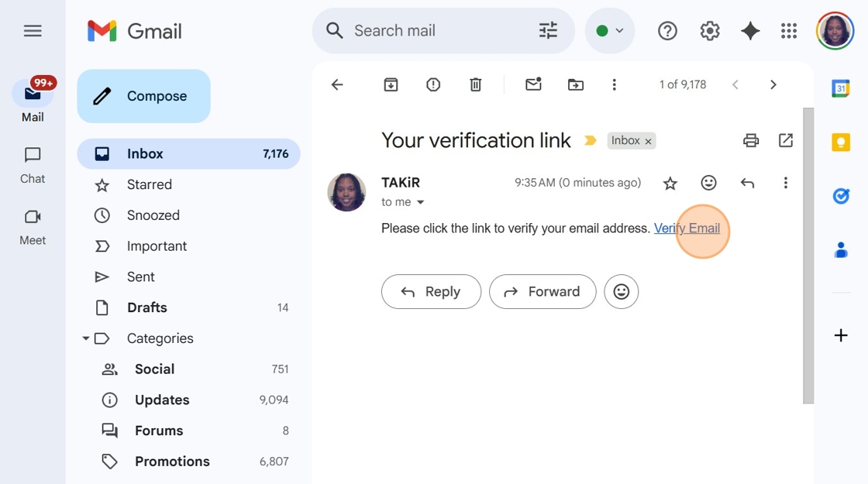The width and height of the screenshot is (868, 484).
Task: Archive this email with the archive icon
Action: 391,84
